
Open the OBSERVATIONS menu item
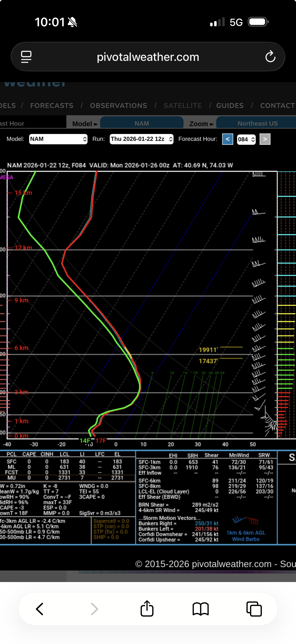click(x=119, y=106)
